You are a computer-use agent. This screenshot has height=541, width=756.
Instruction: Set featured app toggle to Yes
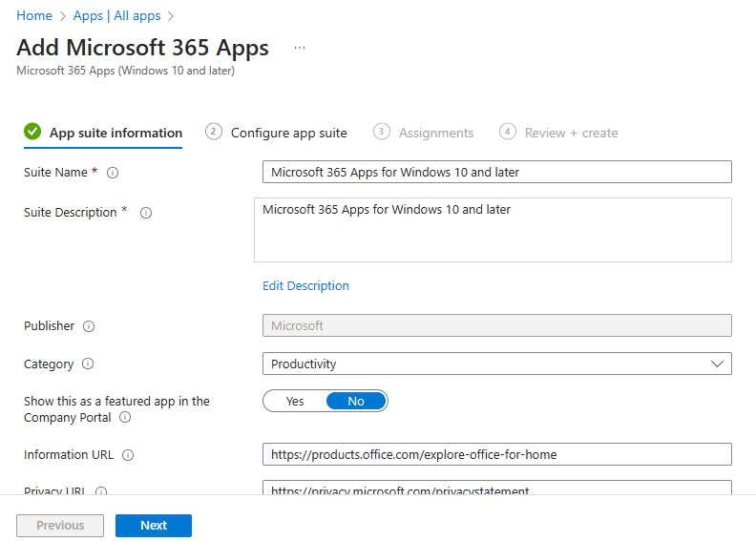(x=295, y=402)
